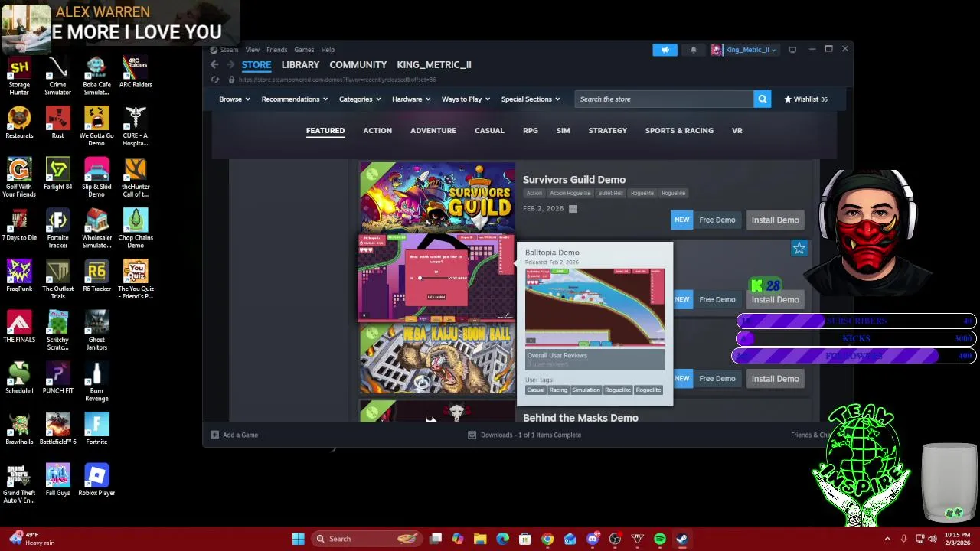
Task: Open Google Chrome from the taskbar
Action: click(547, 539)
